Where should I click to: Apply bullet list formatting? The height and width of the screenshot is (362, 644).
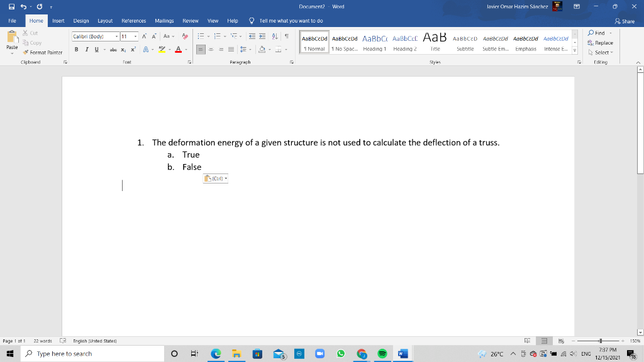200,36
